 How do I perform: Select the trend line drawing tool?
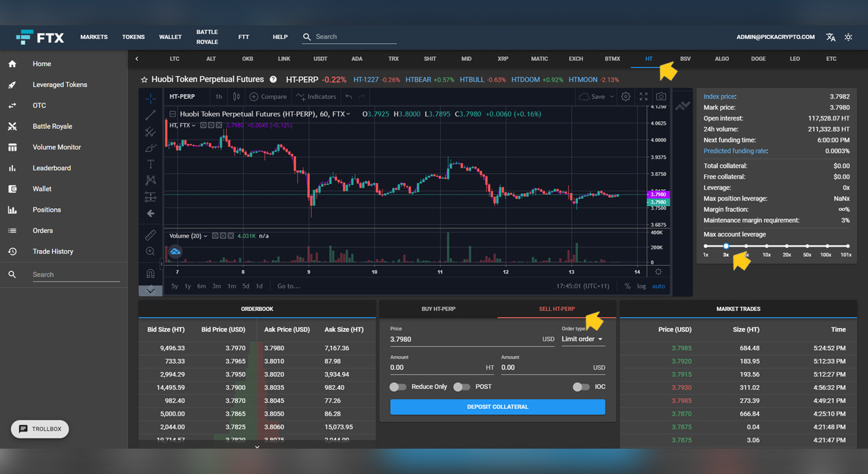pos(150,115)
